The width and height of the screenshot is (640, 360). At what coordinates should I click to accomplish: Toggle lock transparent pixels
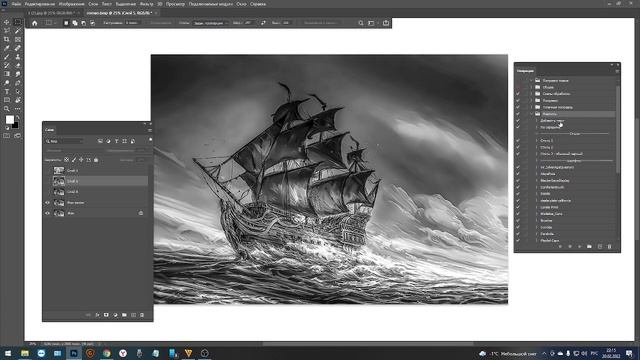point(67,160)
